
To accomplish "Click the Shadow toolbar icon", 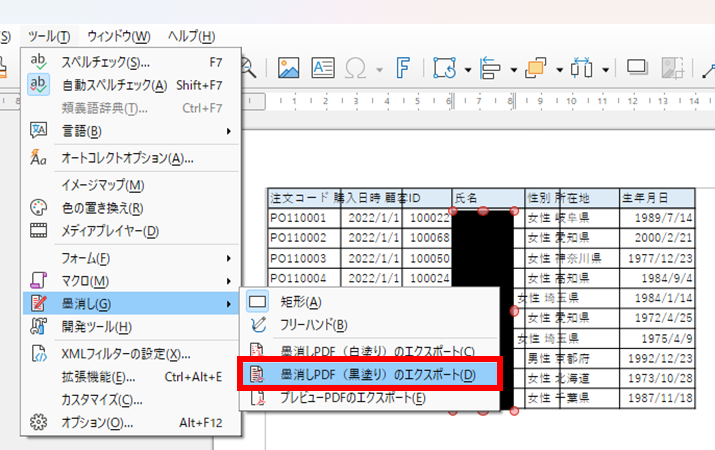I will (637, 69).
